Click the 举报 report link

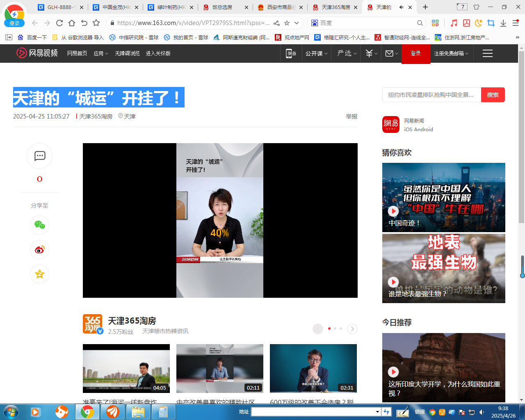(x=352, y=116)
